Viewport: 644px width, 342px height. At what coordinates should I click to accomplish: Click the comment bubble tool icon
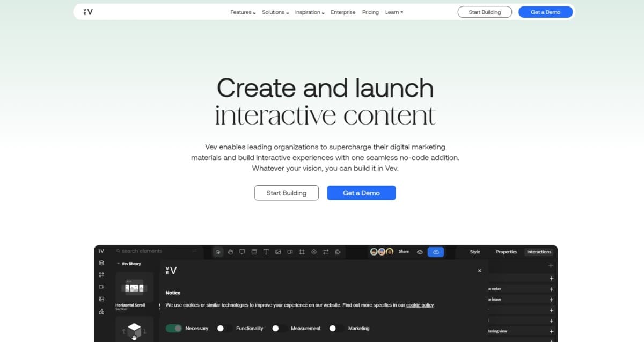pyautogui.click(x=242, y=252)
